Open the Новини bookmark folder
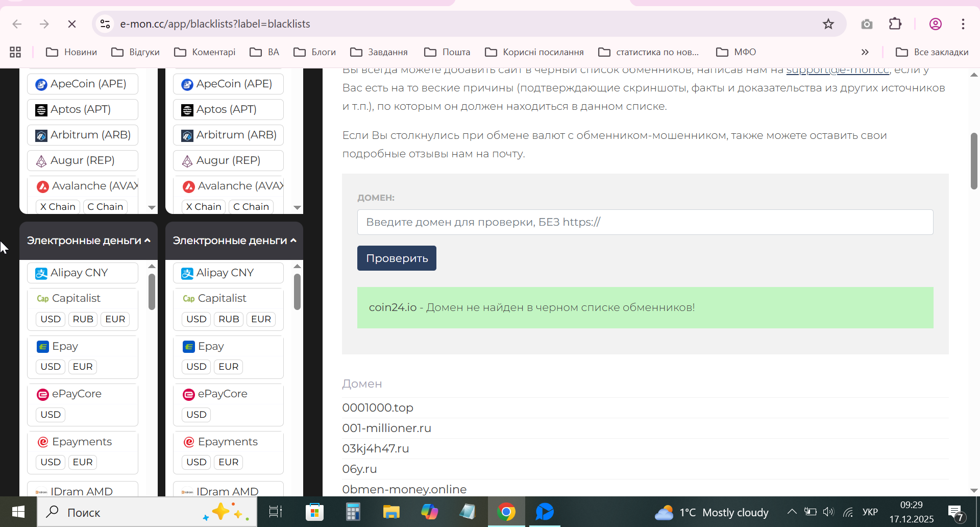The height and width of the screenshot is (527, 980). (x=71, y=52)
